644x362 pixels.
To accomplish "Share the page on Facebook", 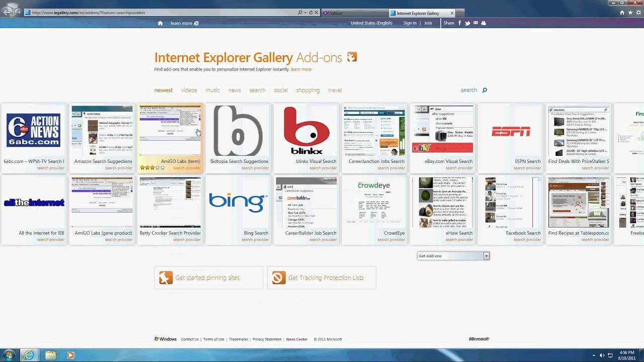I will pyautogui.click(x=459, y=23).
